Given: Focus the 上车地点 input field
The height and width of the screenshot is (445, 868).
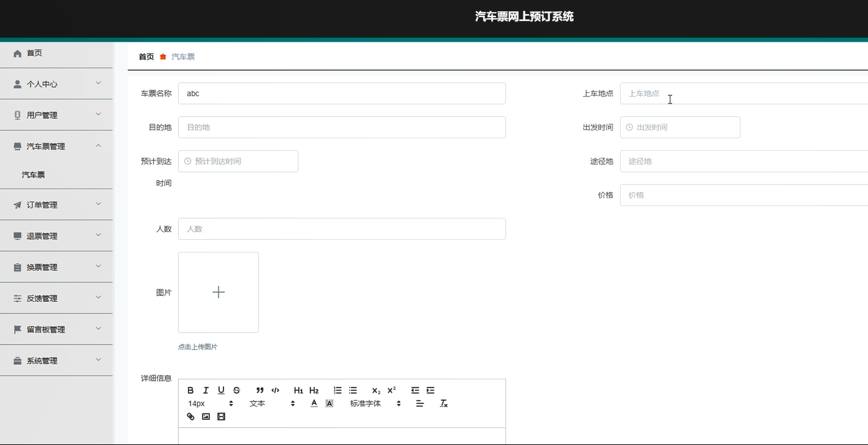Looking at the screenshot, I should pos(744,93).
